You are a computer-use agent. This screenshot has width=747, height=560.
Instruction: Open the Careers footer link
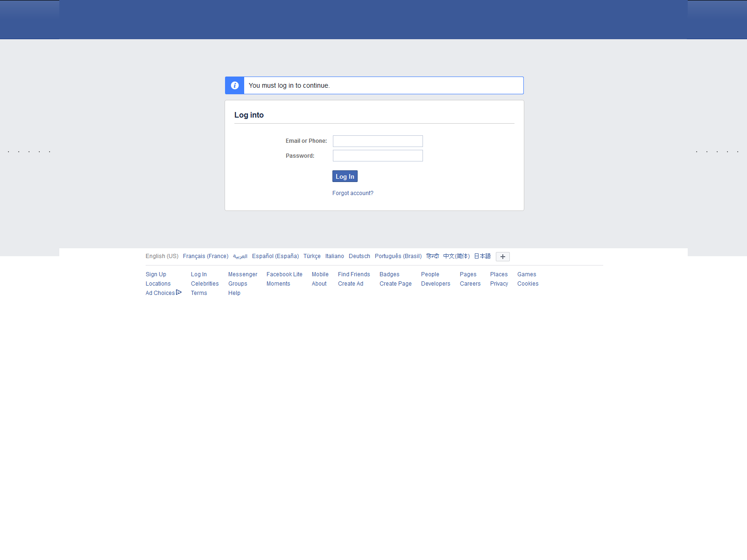coord(470,284)
